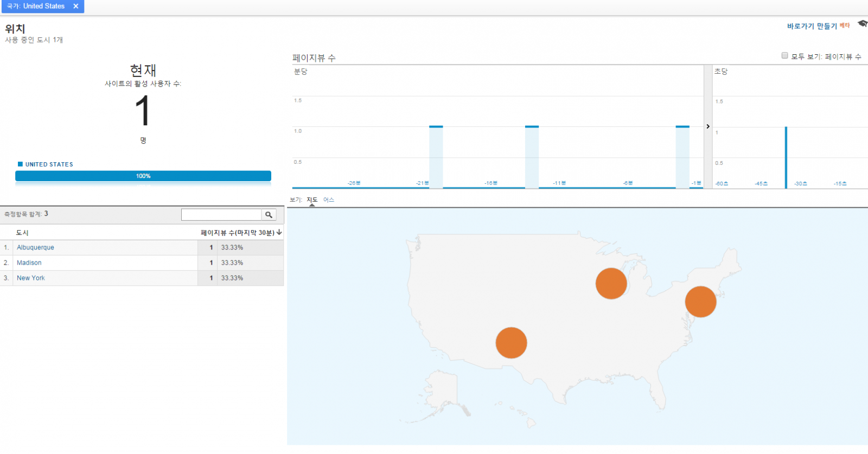Select the orange map bubble over New York

pyautogui.click(x=701, y=302)
